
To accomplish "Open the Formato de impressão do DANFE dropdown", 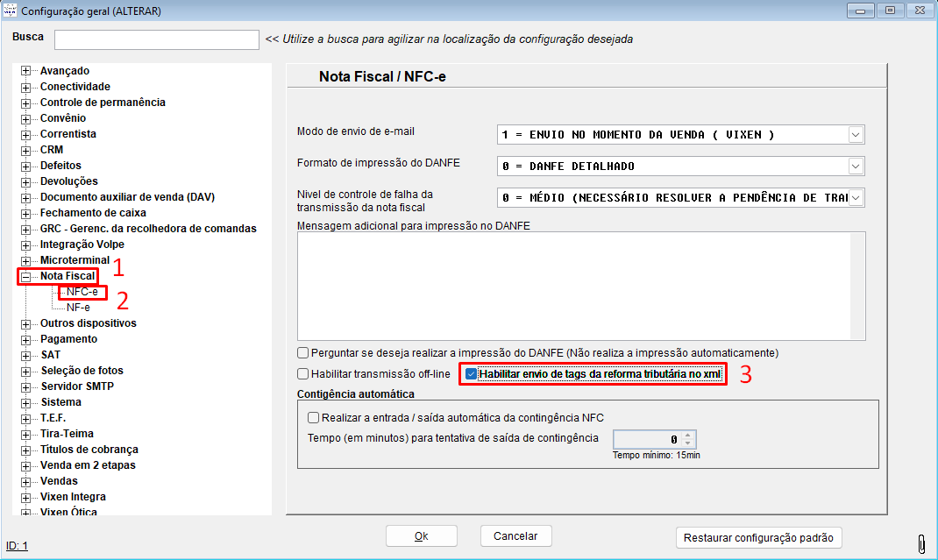I will coord(856,166).
